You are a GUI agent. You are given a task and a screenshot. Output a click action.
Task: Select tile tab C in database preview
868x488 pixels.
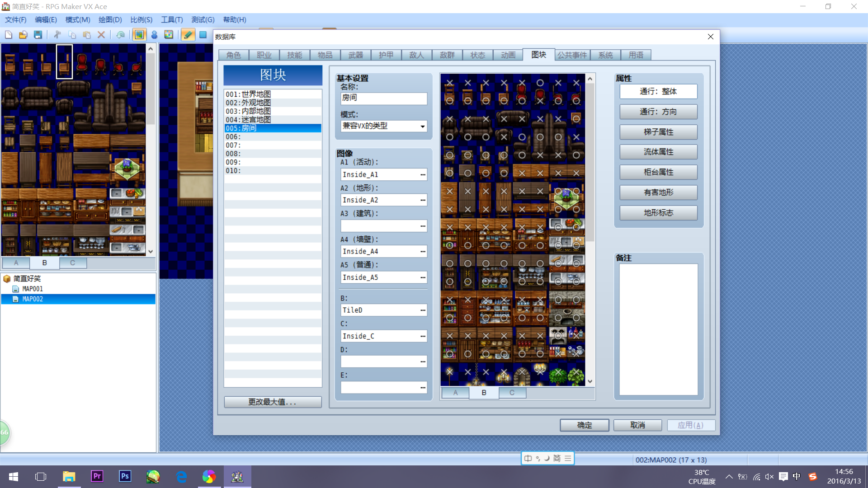[x=512, y=393]
